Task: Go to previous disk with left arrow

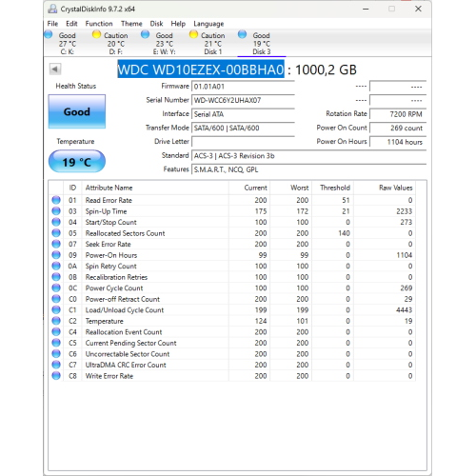Action: (x=55, y=69)
